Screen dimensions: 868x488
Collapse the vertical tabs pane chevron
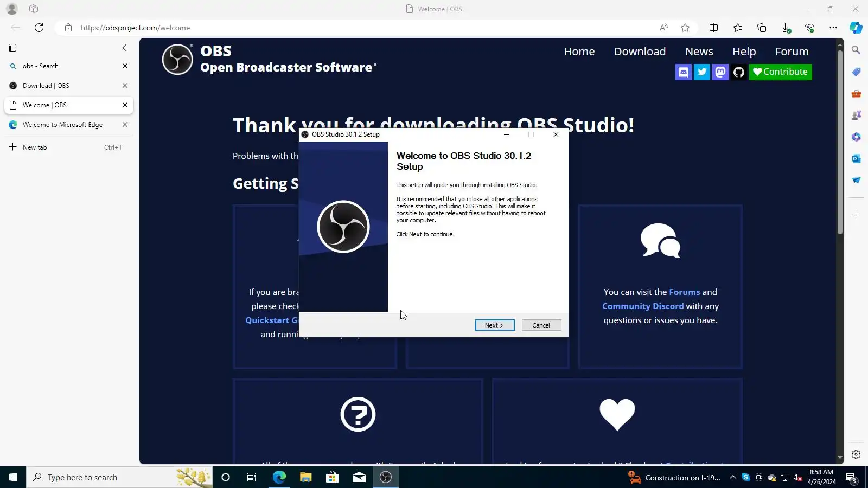(x=124, y=48)
